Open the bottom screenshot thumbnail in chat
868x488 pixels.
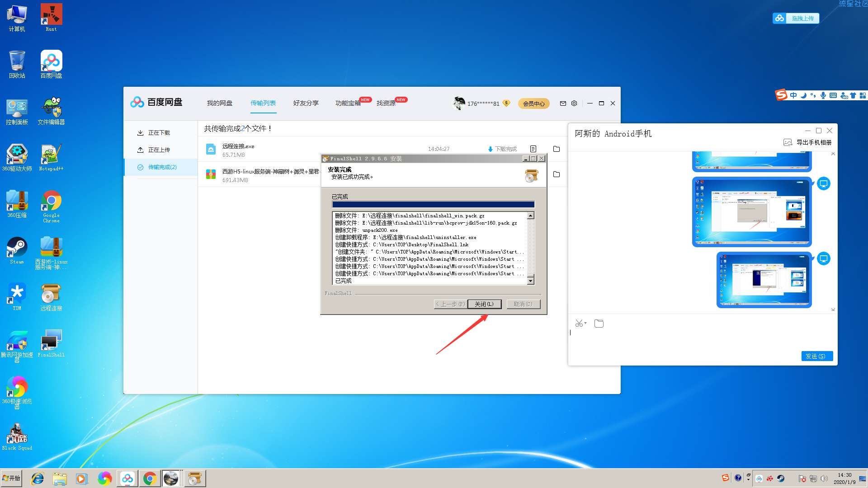click(x=764, y=280)
